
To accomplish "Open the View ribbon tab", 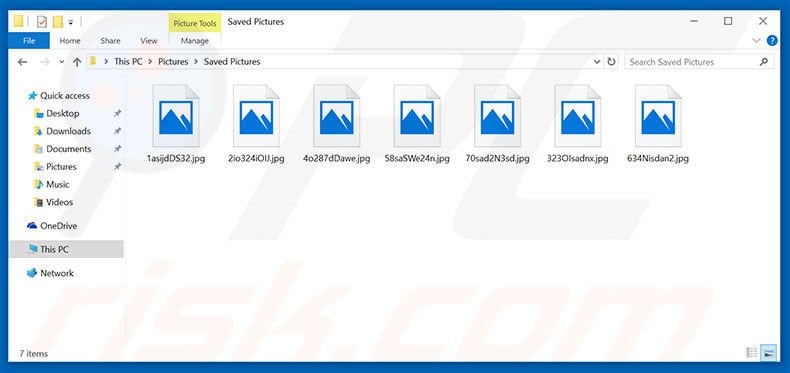I will tap(149, 41).
